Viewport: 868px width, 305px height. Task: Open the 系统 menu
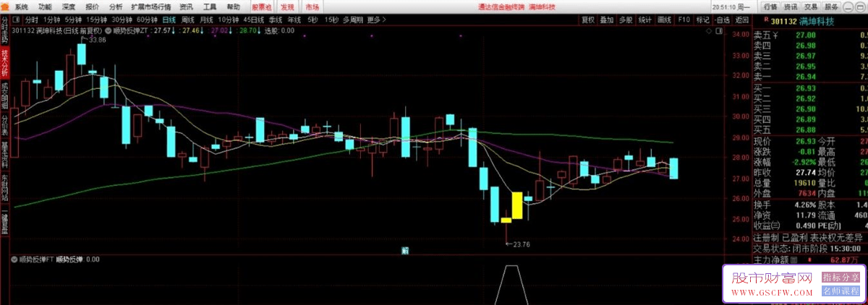point(21,6)
